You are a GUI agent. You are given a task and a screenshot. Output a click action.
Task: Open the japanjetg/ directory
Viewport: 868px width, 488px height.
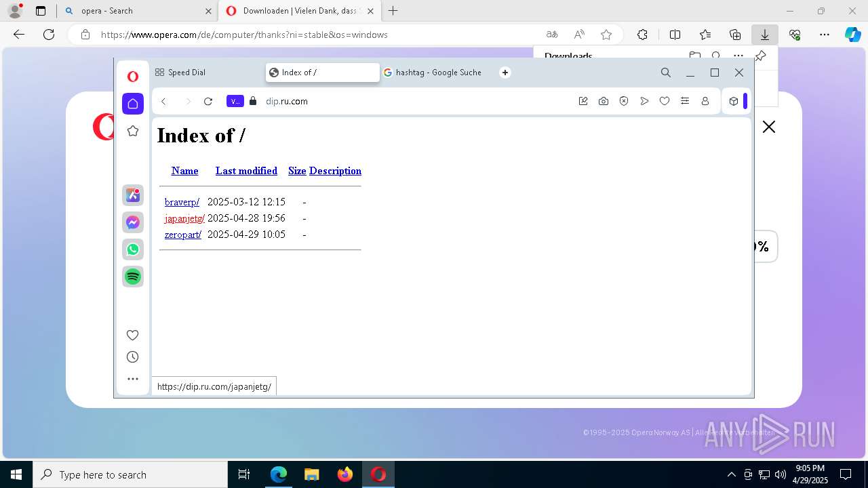[184, 218]
